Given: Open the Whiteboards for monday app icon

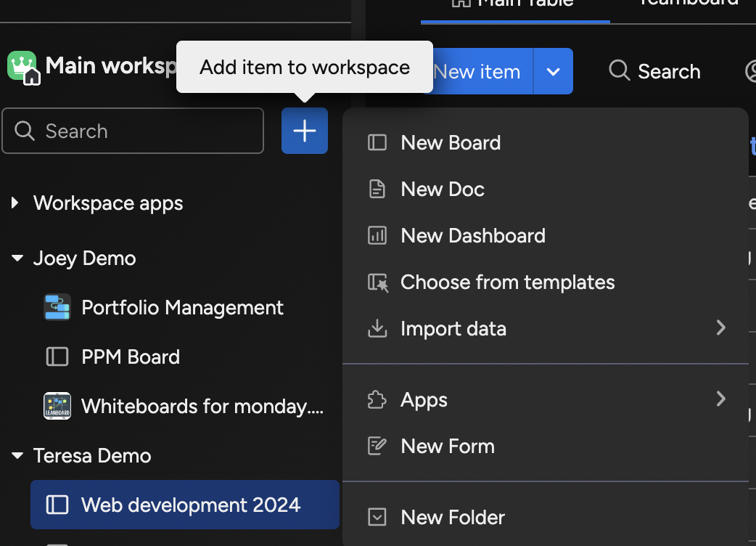Looking at the screenshot, I should 57,406.
